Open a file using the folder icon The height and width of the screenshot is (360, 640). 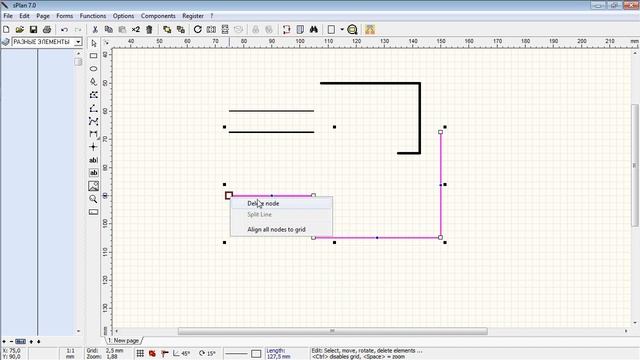(x=20, y=29)
